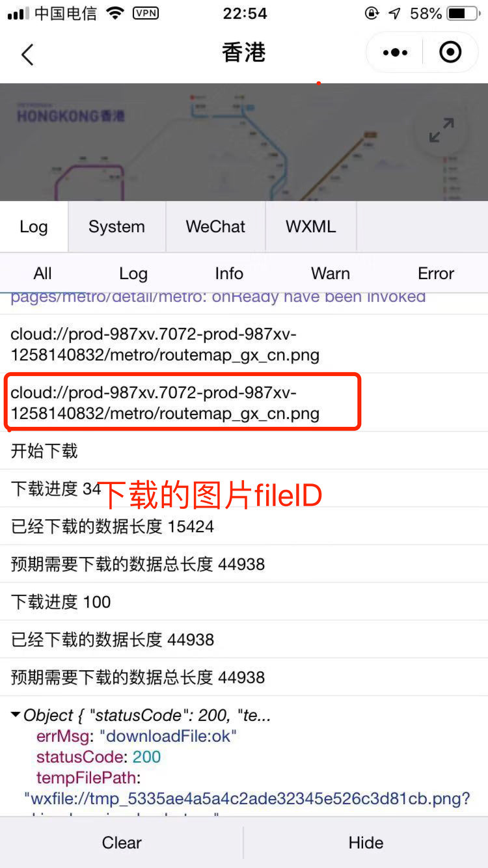Filter logs by Error
Viewport: 488px width, 868px height.
point(436,273)
